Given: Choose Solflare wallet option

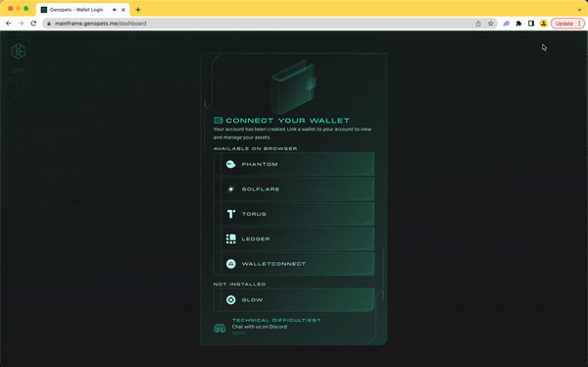Looking at the screenshot, I should click(x=294, y=189).
